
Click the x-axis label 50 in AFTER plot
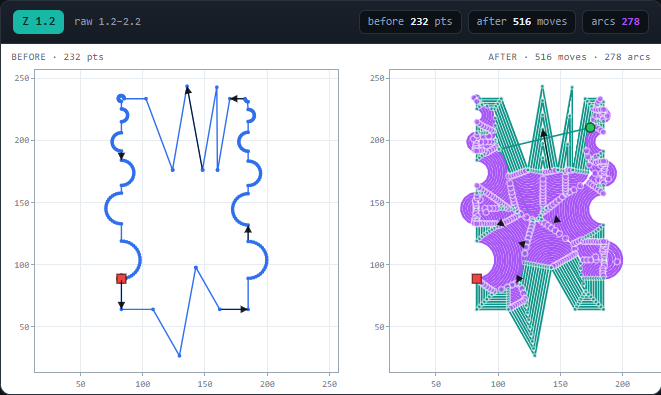click(x=436, y=384)
